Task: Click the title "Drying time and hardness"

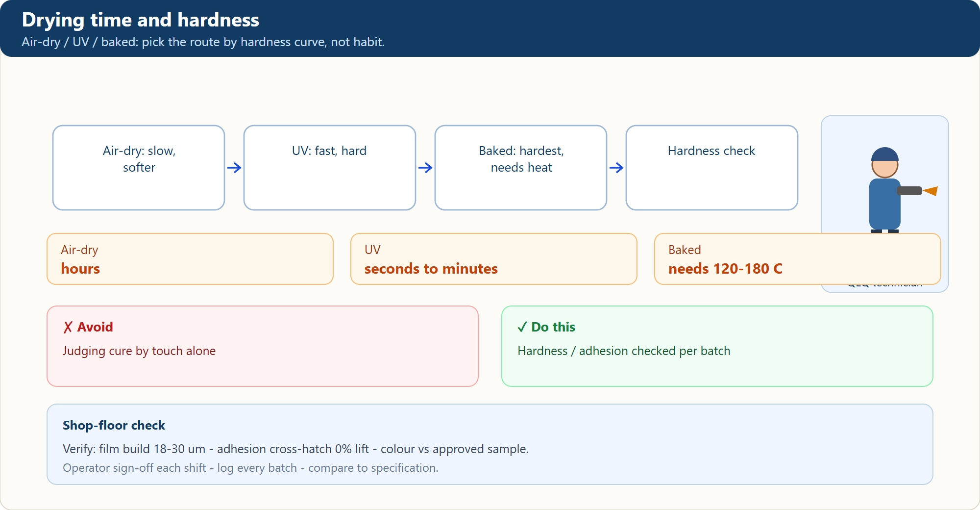Action: click(x=141, y=20)
